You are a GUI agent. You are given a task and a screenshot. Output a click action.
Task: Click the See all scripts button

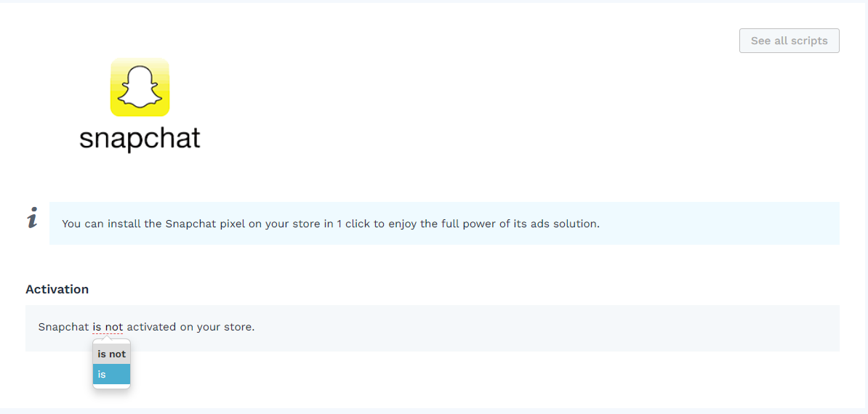click(x=789, y=41)
